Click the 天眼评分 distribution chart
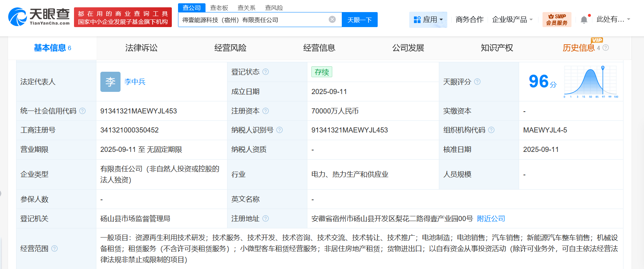This screenshot has width=644, height=269. pyautogui.click(x=591, y=82)
